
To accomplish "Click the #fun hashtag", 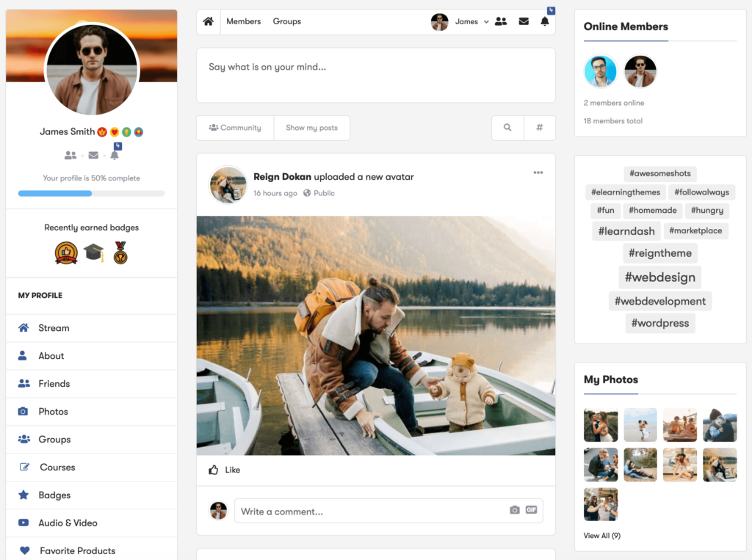I will [605, 211].
